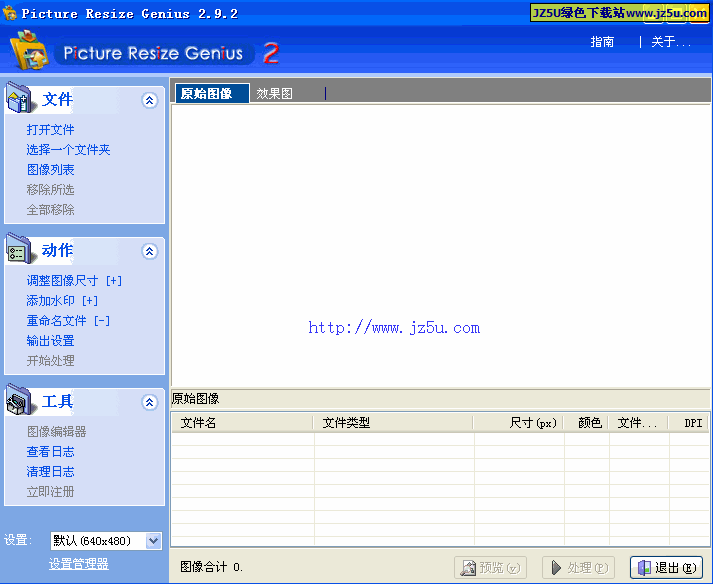Click 开始处理 link
The width and height of the screenshot is (713, 584).
coord(50,361)
